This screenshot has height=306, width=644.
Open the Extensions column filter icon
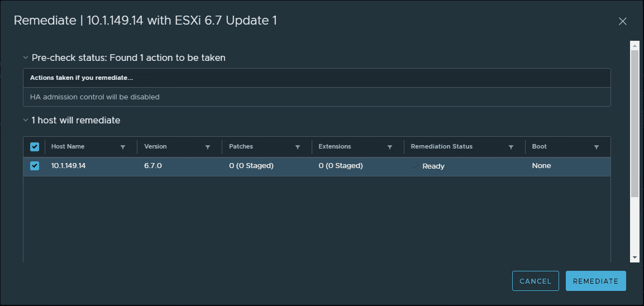390,147
